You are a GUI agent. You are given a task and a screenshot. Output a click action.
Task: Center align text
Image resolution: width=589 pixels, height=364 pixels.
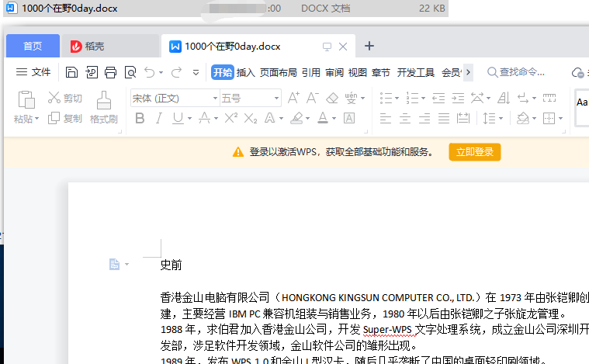405,118
